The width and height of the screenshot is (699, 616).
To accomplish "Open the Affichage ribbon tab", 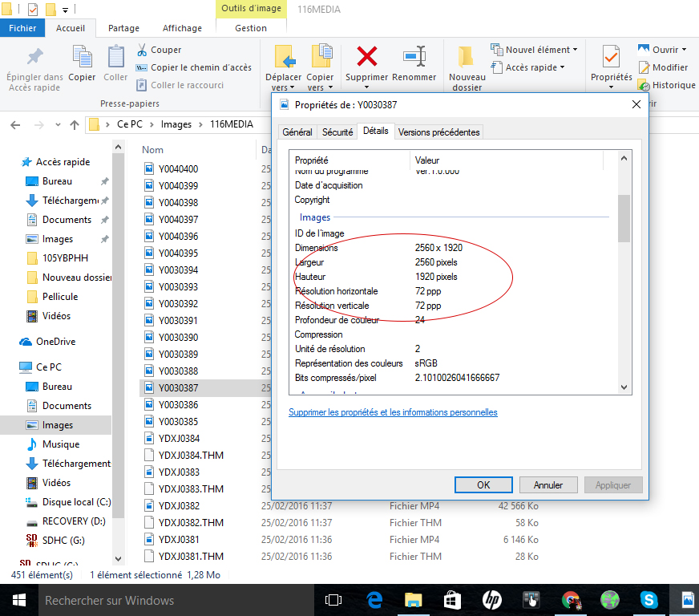I will click(x=182, y=28).
